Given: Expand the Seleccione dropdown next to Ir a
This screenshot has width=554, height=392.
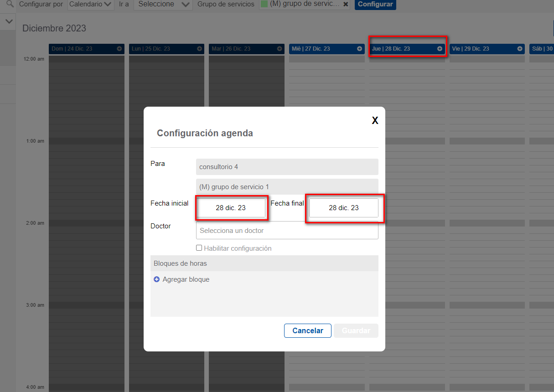Looking at the screenshot, I should pos(163,5).
